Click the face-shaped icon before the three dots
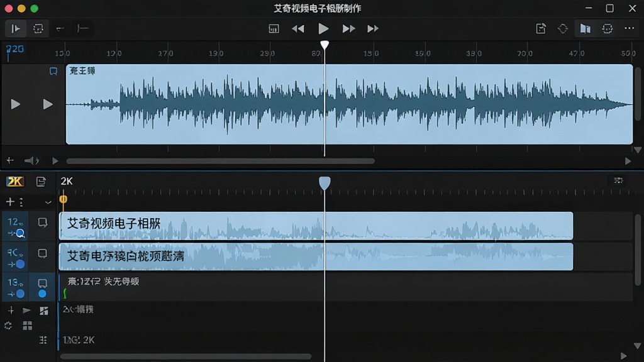The height and width of the screenshot is (362, 644). point(608,29)
